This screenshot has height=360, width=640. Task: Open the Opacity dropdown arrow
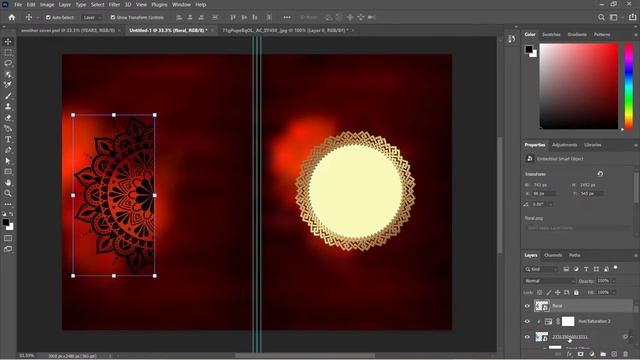pyautogui.click(x=613, y=281)
